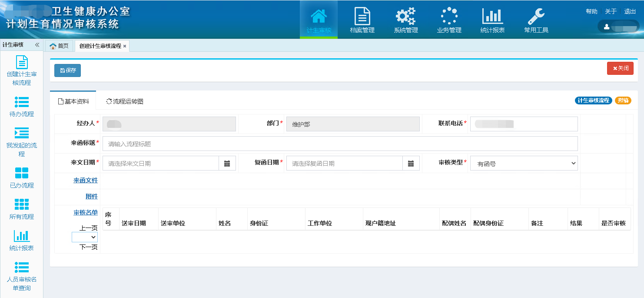This screenshot has width=644, height=298.
Task: Open 我发起的流程 in sidebar
Action: coord(22,142)
